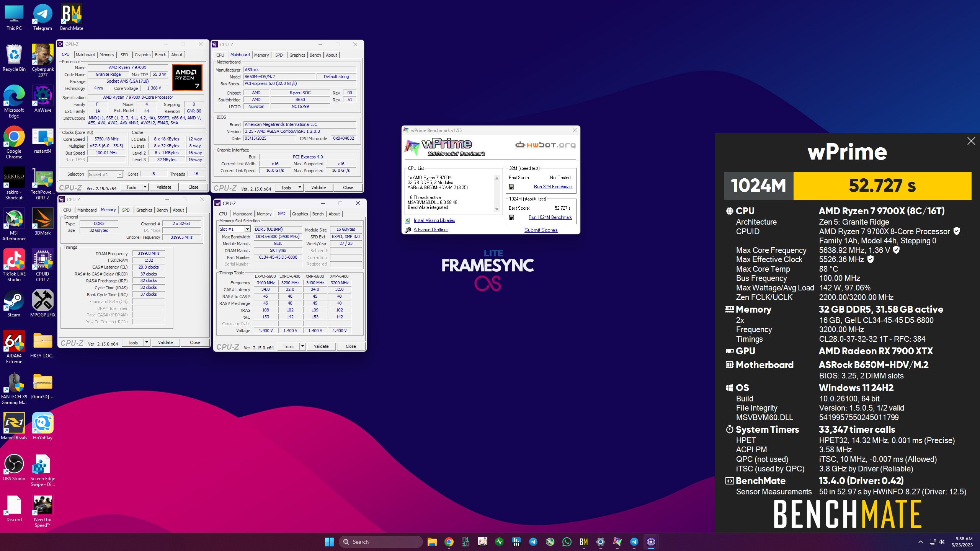
Task: Open the 3DMark desktop shortcut
Action: point(42,222)
